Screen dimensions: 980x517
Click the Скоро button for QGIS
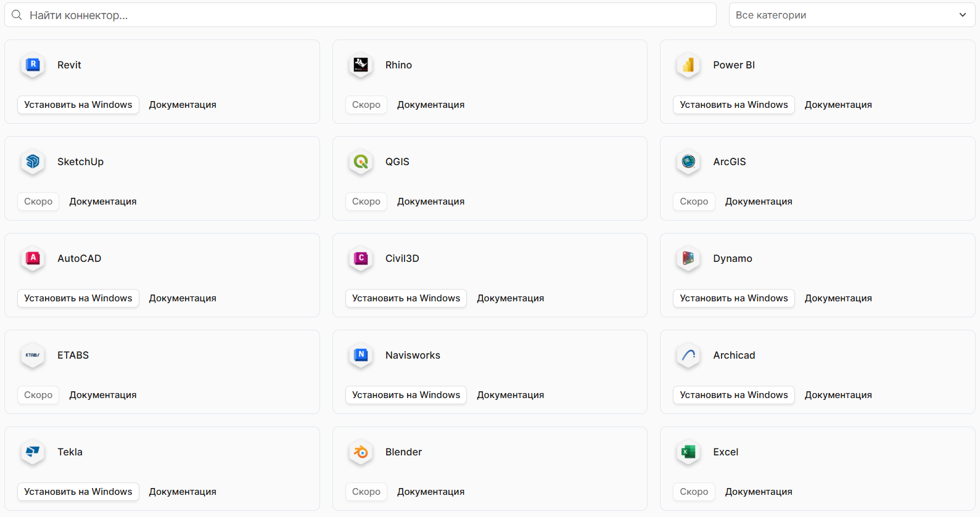(366, 202)
